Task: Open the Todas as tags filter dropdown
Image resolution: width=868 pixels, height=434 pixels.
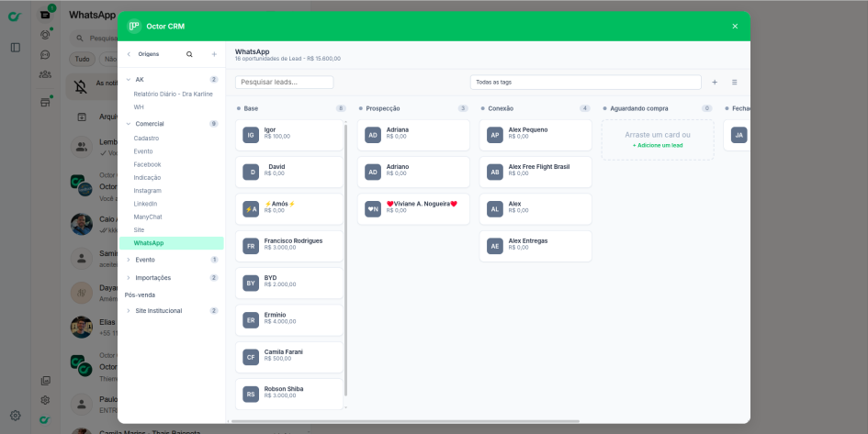Action: (585, 83)
